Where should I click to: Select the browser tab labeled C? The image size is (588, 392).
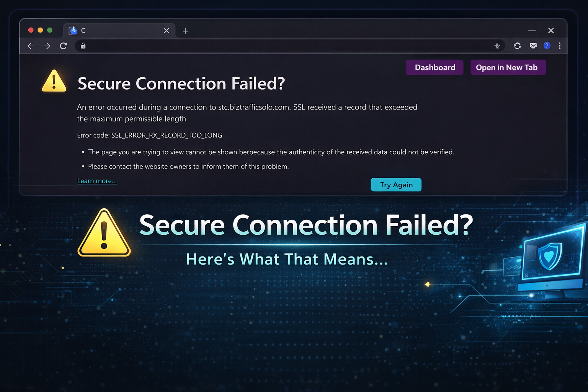[x=115, y=31]
